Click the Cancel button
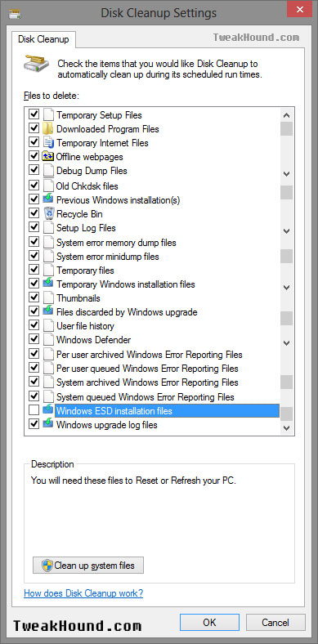Viewport: 318px width, 644px height. [275, 623]
